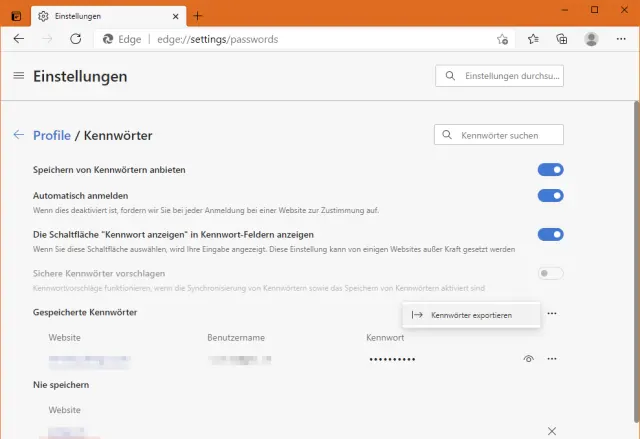Click the vertical page scrollbar

pos(636,261)
